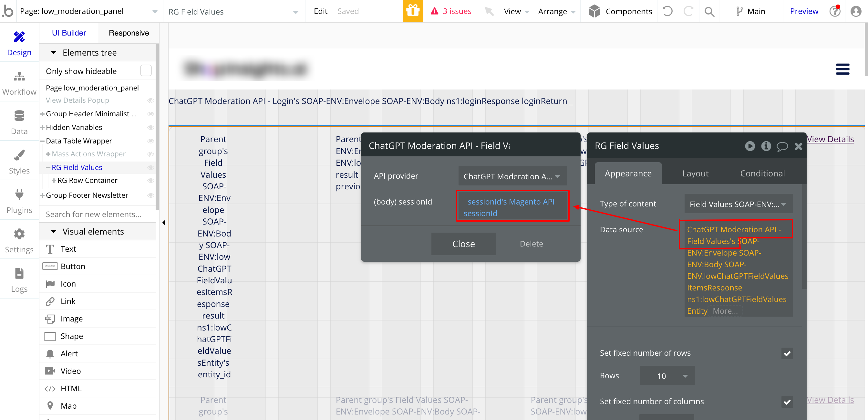Click the undo arrow icon
Image resolution: width=868 pixels, height=420 pixels.
667,11
